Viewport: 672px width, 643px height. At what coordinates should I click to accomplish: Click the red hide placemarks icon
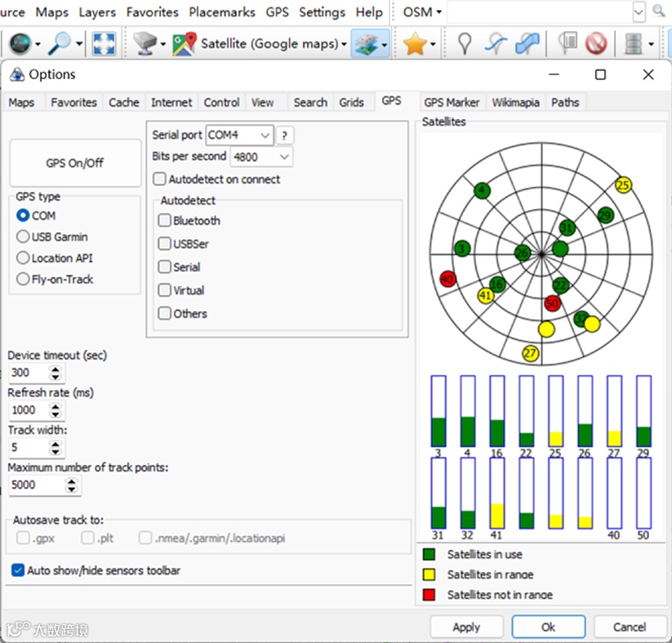[596, 43]
